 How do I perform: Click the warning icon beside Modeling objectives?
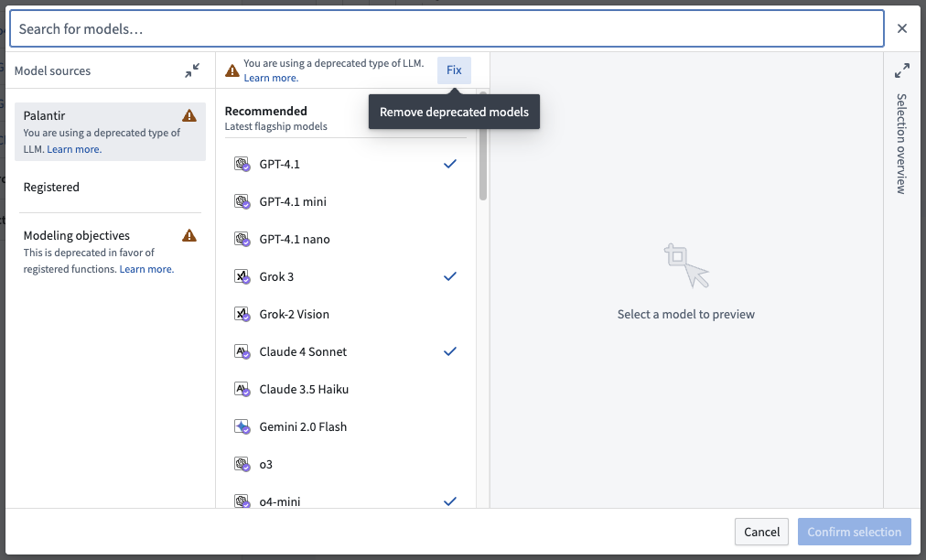189,235
